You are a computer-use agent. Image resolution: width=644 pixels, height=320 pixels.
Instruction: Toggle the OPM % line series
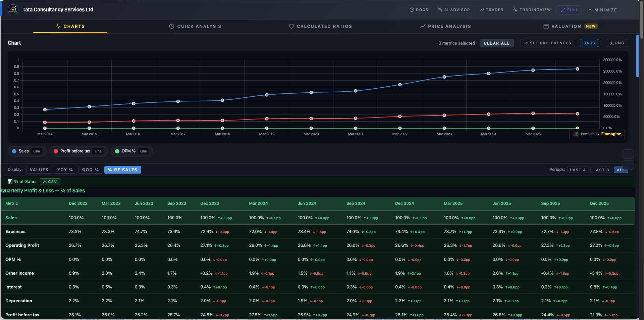[131, 151]
